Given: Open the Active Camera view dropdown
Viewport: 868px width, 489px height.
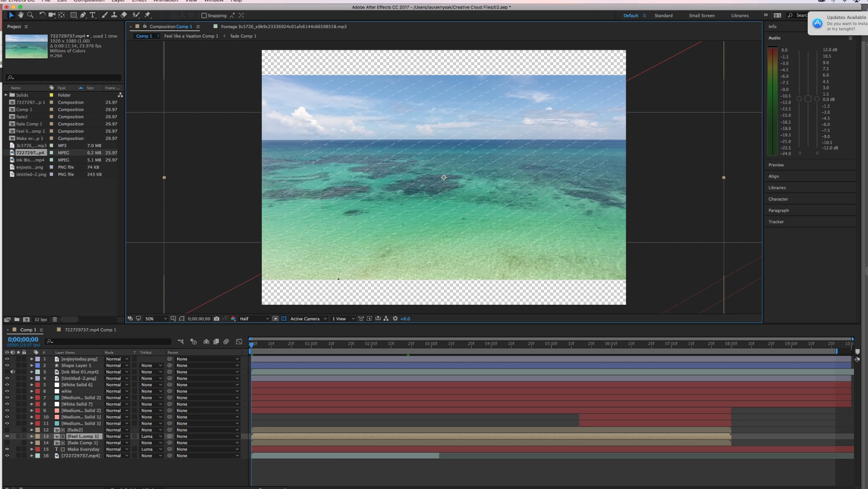Looking at the screenshot, I should [308, 319].
